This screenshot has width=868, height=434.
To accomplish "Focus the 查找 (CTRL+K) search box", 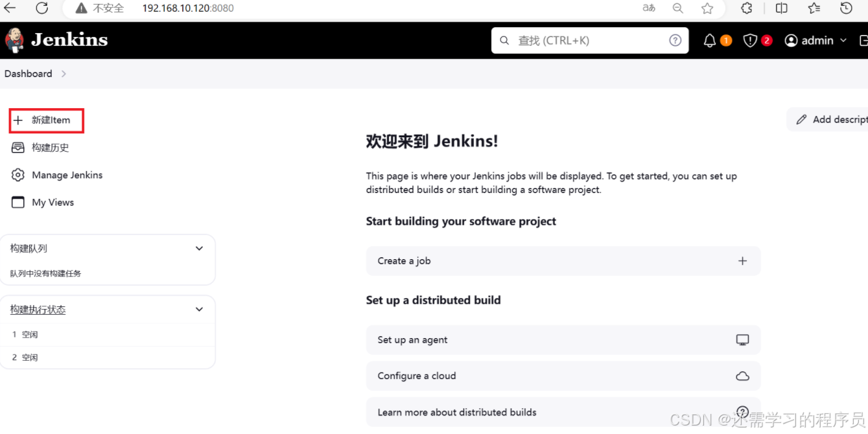I will pos(590,40).
